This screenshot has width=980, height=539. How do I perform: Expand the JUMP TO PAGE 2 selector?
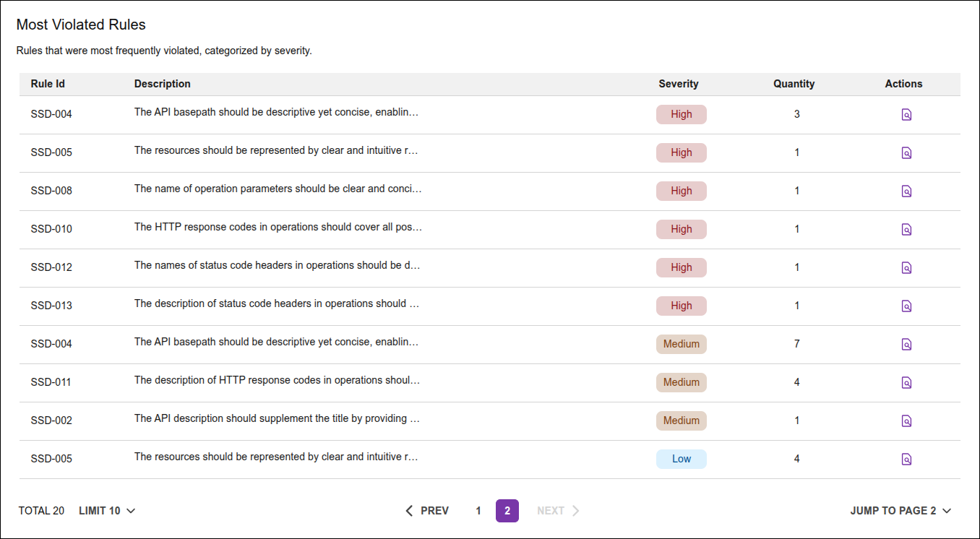click(x=901, y=511)
